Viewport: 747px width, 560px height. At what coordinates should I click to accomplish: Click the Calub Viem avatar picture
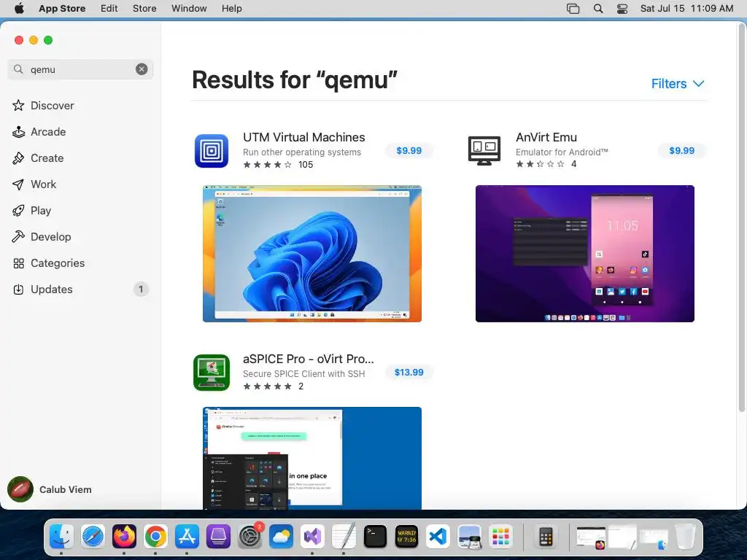pyautogui.click(x=20, y=489)
